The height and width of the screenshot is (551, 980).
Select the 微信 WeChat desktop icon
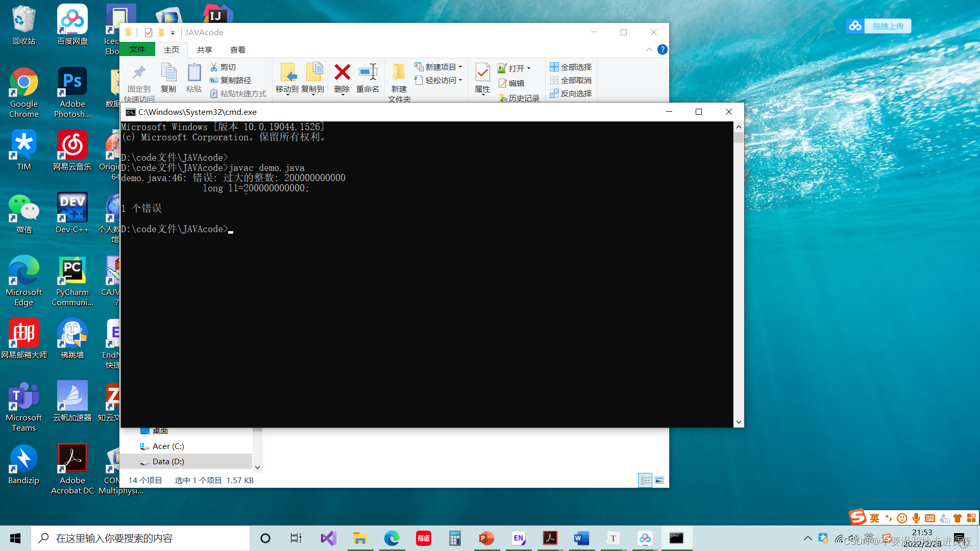pos(24,213)
